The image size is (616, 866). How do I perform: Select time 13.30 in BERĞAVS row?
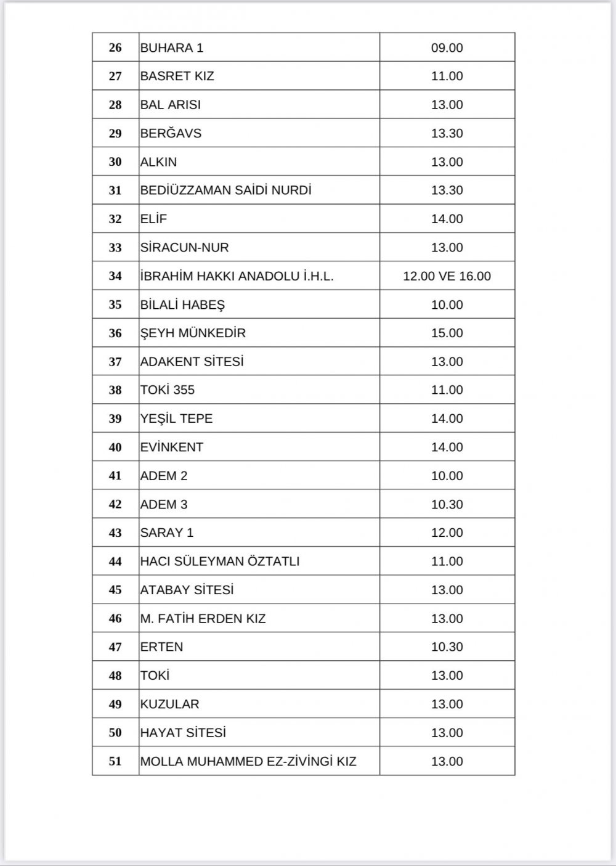[447, 133]
